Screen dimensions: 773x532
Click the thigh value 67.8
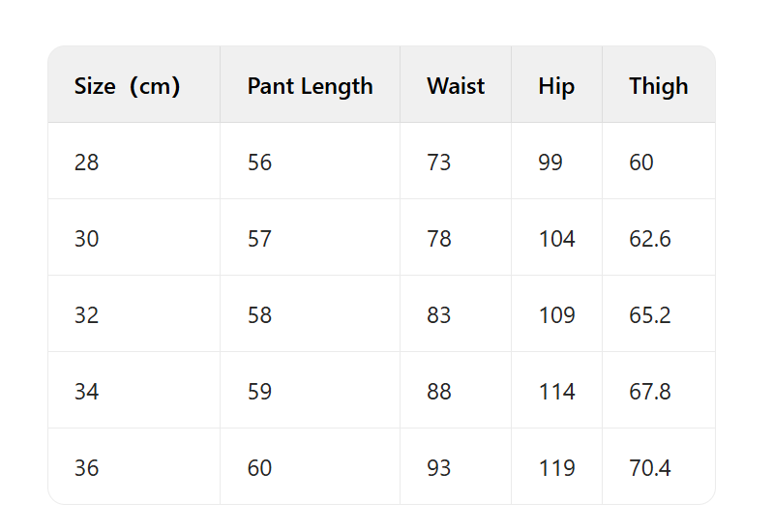[x=650, y=392]
